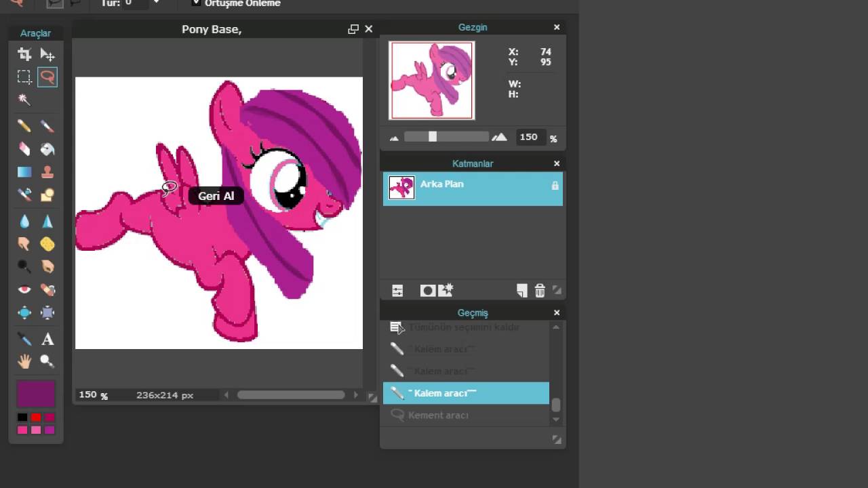This screenshot has height=488, width=868.
Task: Click the canvas zoom 150 field
Action: coord(88,394)
